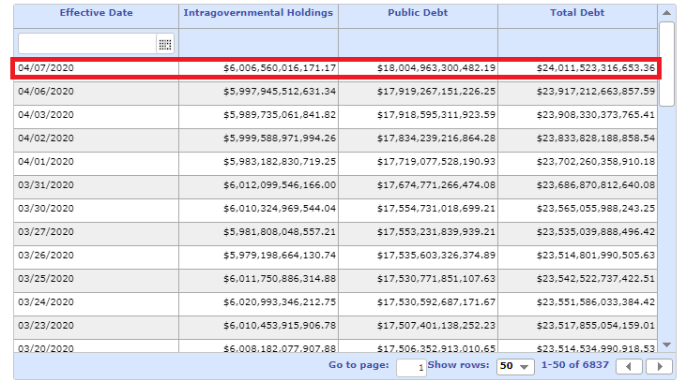686x380 pixels.
Task: Click the scrollbar down arrow
Action: [667, 345]
